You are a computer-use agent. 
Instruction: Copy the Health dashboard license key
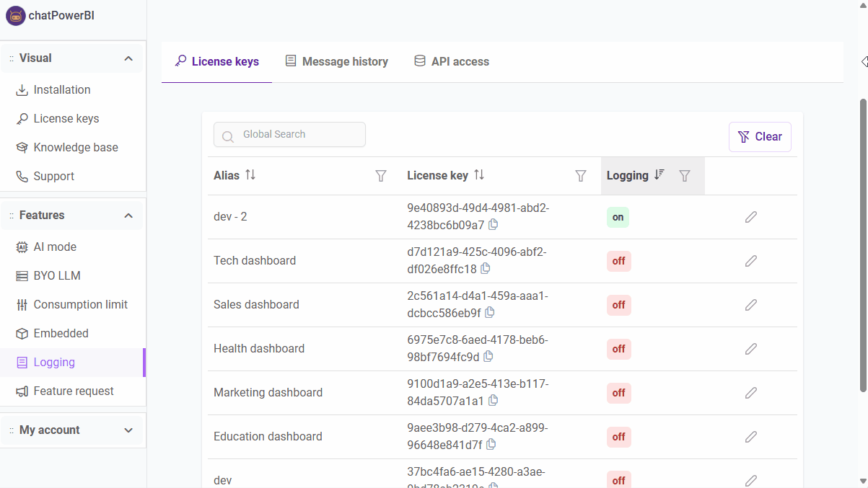point(488,356)
